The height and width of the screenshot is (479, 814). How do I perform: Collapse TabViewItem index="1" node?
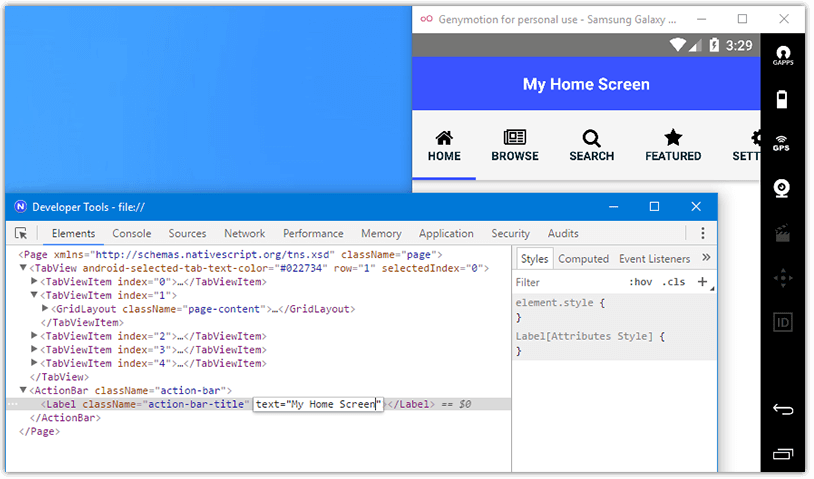point(34,295)
